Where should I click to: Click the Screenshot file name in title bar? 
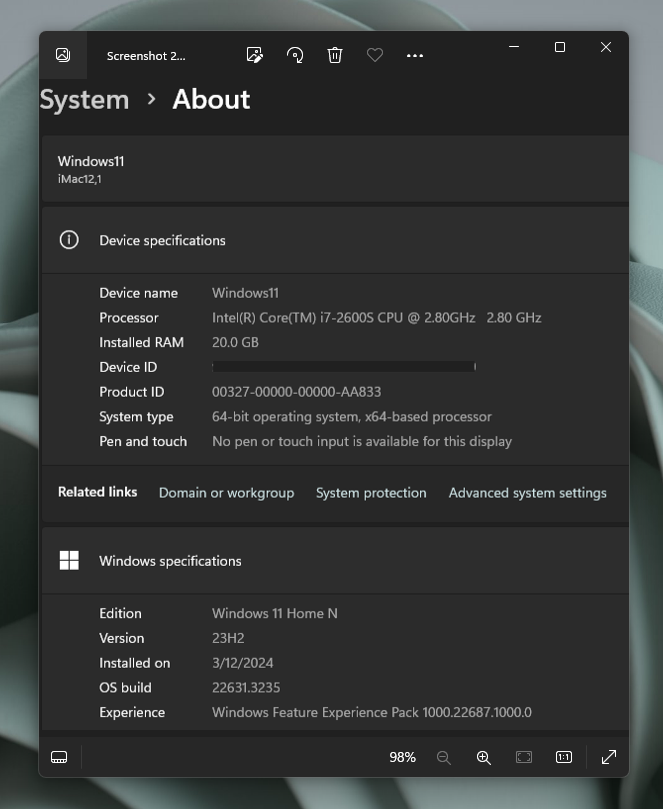pyautogui.click(x=146, y=56)
